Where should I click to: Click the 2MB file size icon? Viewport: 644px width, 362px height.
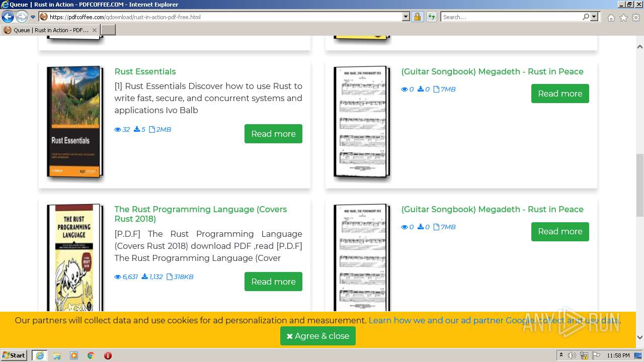tap(151, 130)
